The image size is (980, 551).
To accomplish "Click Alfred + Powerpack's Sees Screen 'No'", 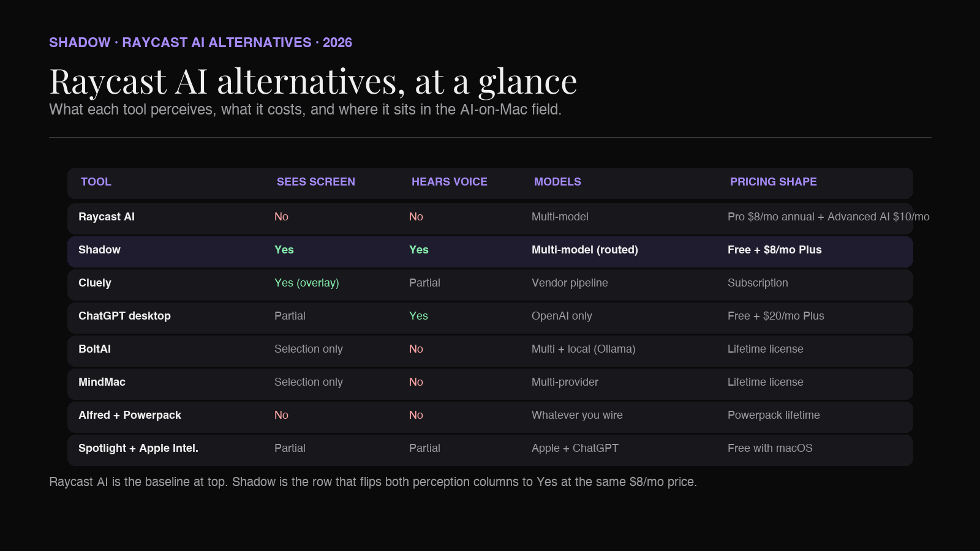I will click(x=281, y=415).
